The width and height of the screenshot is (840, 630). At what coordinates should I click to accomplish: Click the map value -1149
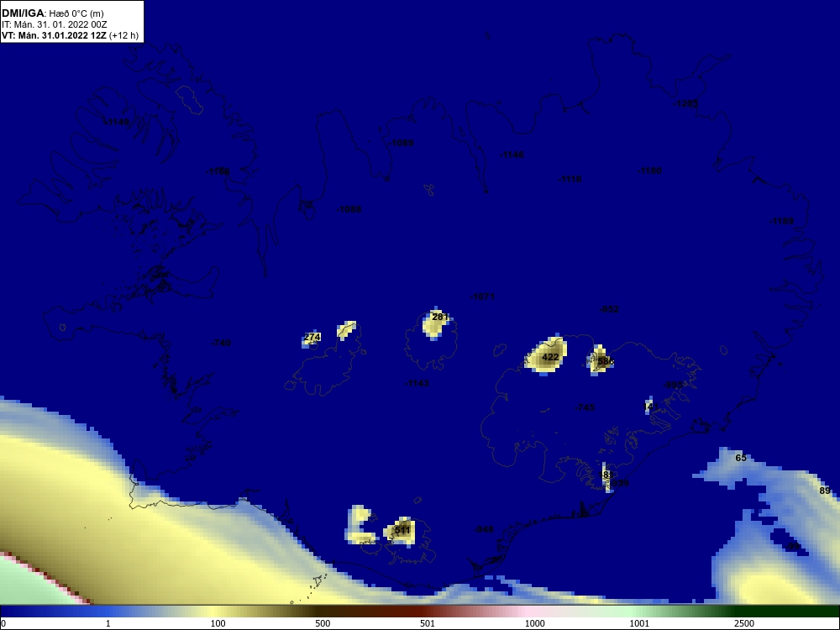pos(118,122)
